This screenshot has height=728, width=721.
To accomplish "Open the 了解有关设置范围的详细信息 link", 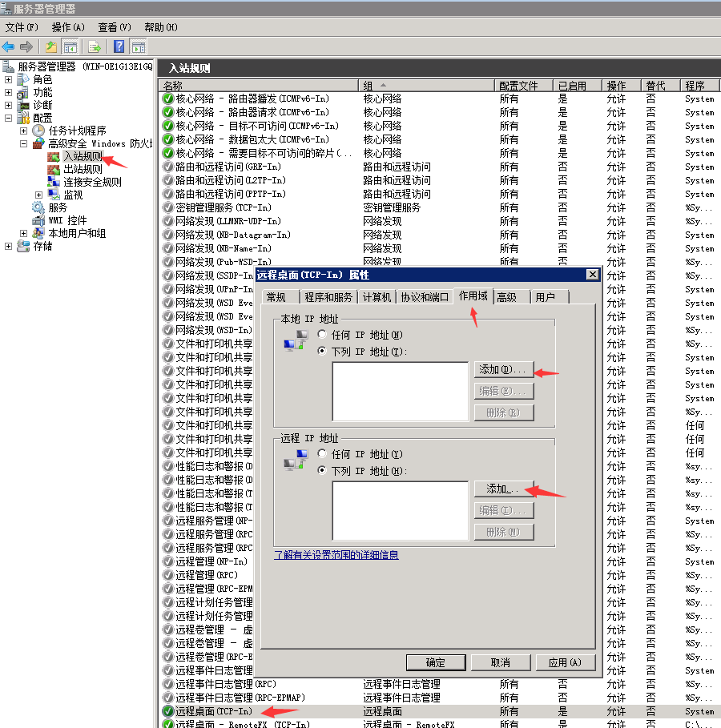I will pyautogui.click(x=336, y=555).
